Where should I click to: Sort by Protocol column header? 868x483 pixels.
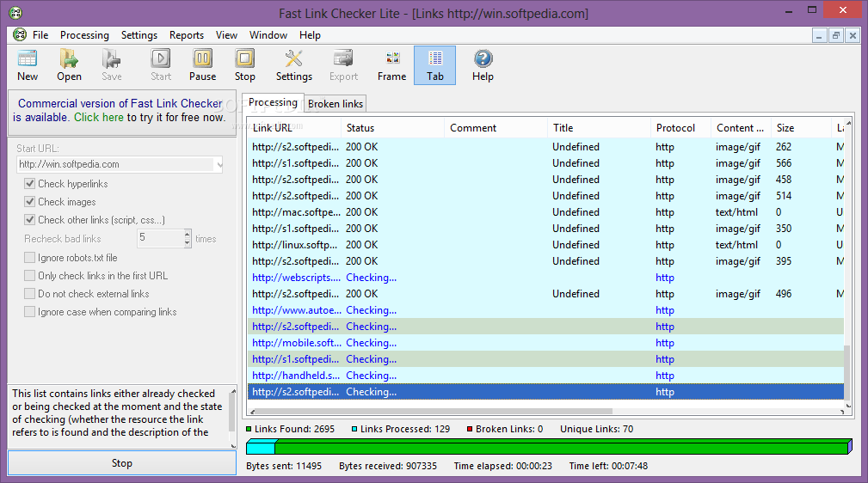(x=680, y=128)
